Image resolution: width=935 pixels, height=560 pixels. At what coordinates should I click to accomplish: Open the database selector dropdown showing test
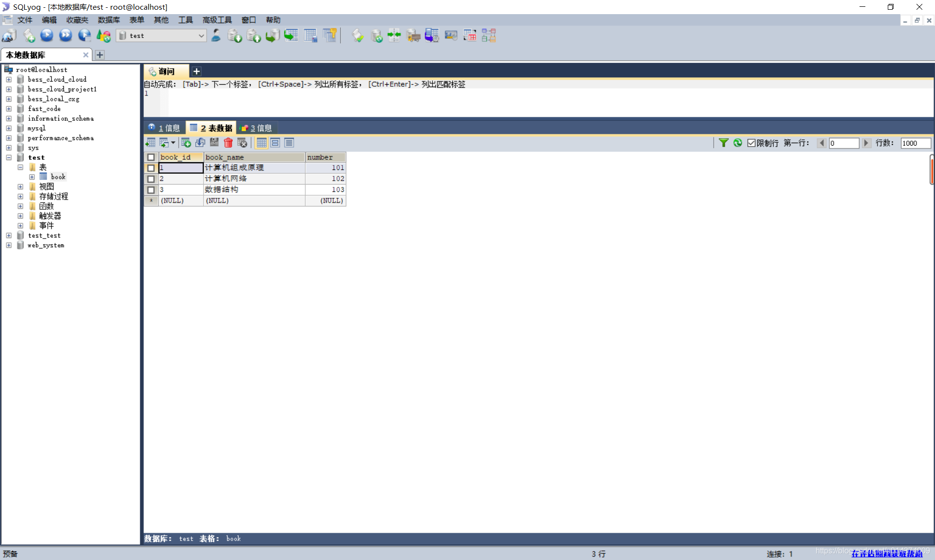point(162,36)
